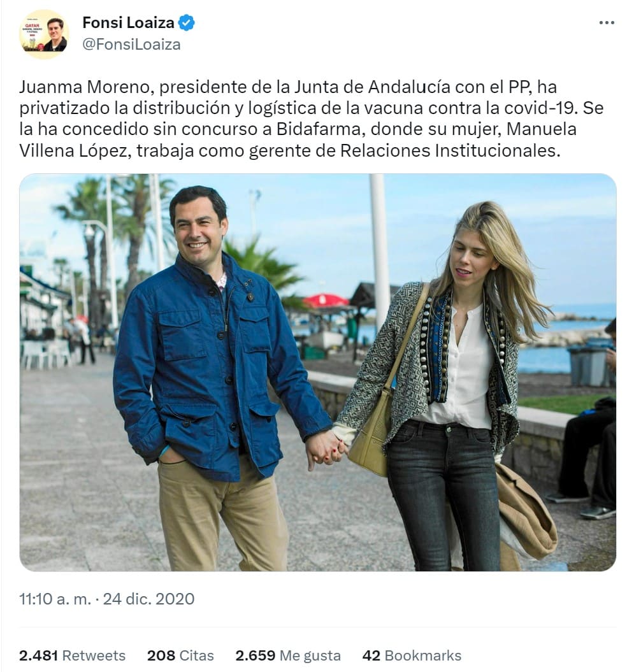Click the held hands in the photo
634x672 pixels.
coord(326,449)
